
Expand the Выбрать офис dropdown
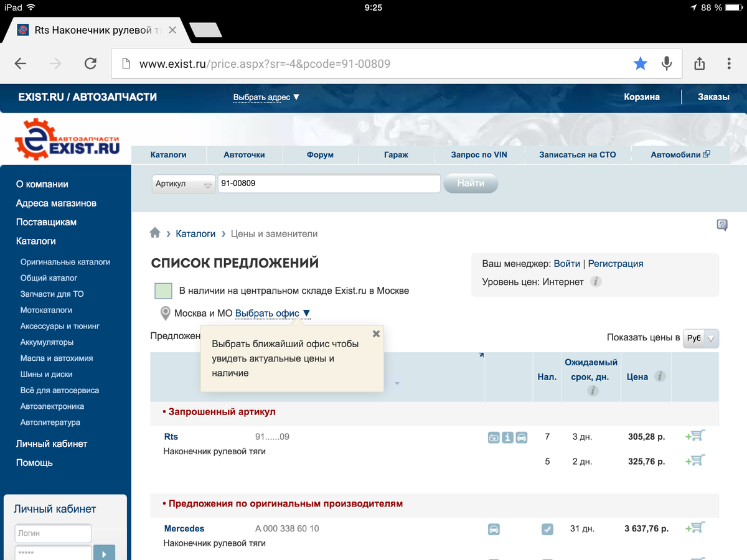[273, 314]
